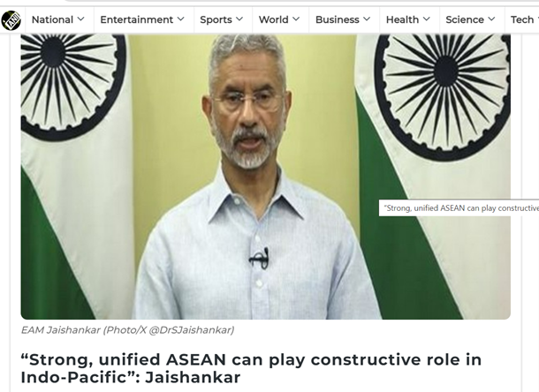Click the ANI logo icon
This screenshot has width=539, height=392.
(11, 20)
